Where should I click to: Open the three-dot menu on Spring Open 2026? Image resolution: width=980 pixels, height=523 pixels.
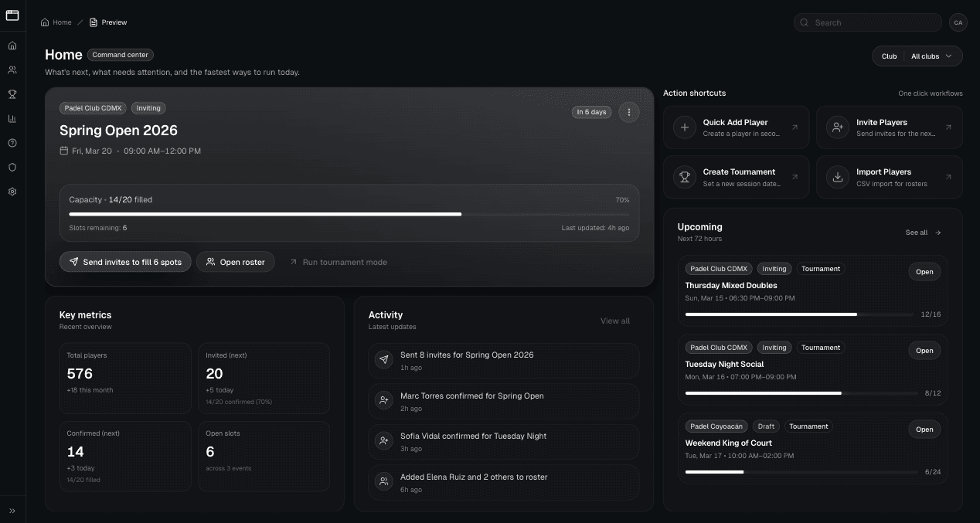click(x=629, y=112)
